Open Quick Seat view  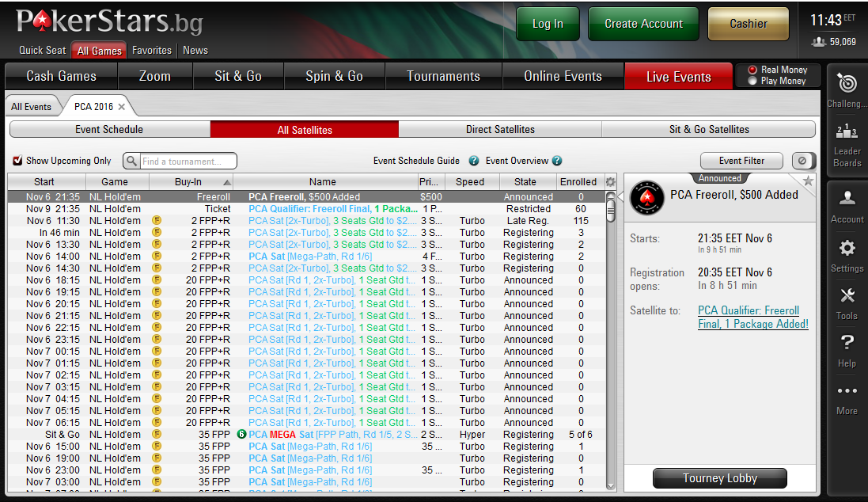click(x=42, y=50)
